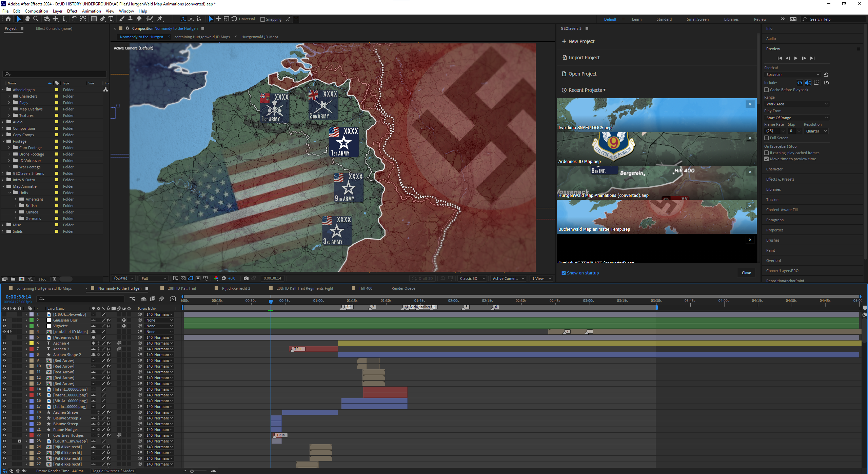Open the Animation menu
Screen dimensions: 868x474
click(91, 11)
